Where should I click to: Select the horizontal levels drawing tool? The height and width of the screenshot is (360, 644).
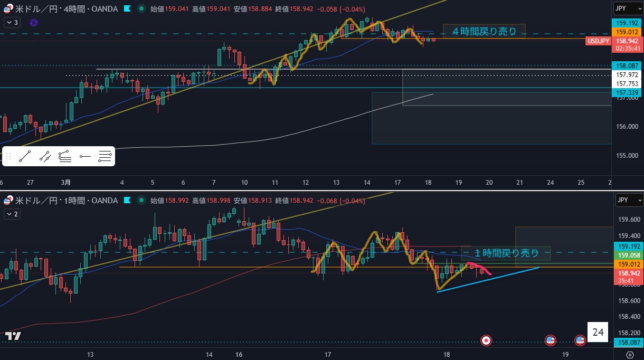105,156
